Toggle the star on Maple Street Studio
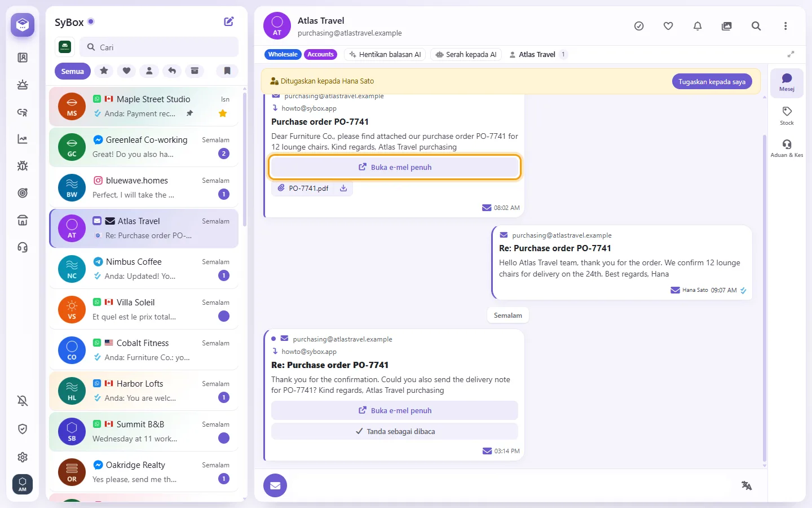The height and width of the screenshot is (508, 812). (223, 113)
